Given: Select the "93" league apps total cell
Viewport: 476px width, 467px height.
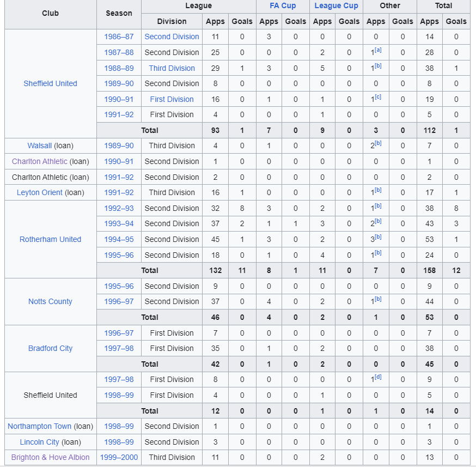Looking at the screenshot, I should tap(215, 131).
